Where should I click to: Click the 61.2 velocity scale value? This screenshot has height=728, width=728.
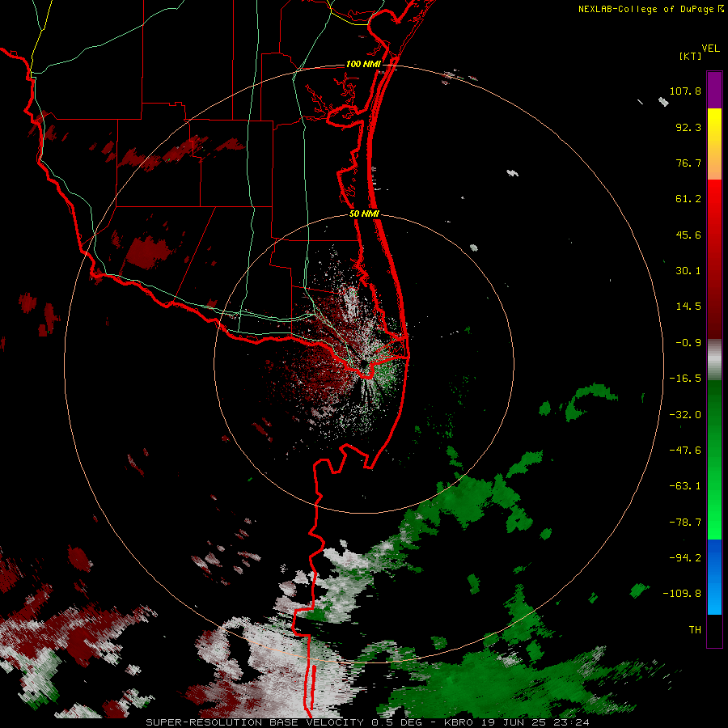coord(688,199)
